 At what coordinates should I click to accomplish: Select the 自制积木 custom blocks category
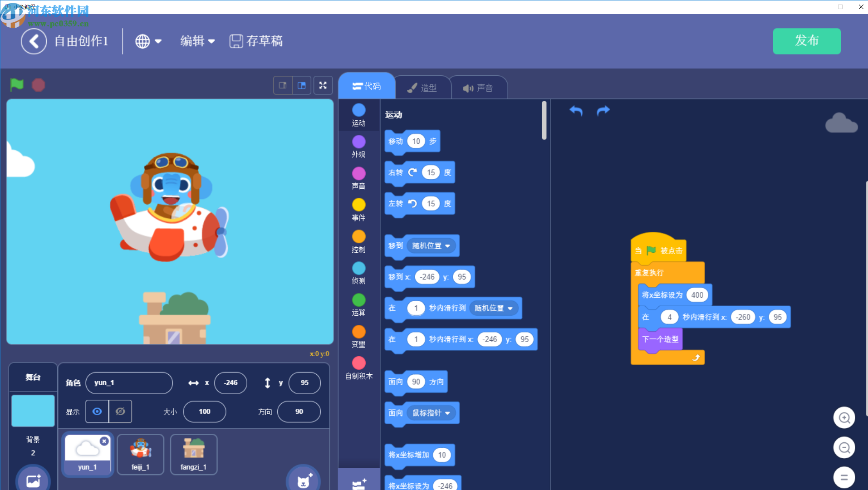(x=358, y=368)
